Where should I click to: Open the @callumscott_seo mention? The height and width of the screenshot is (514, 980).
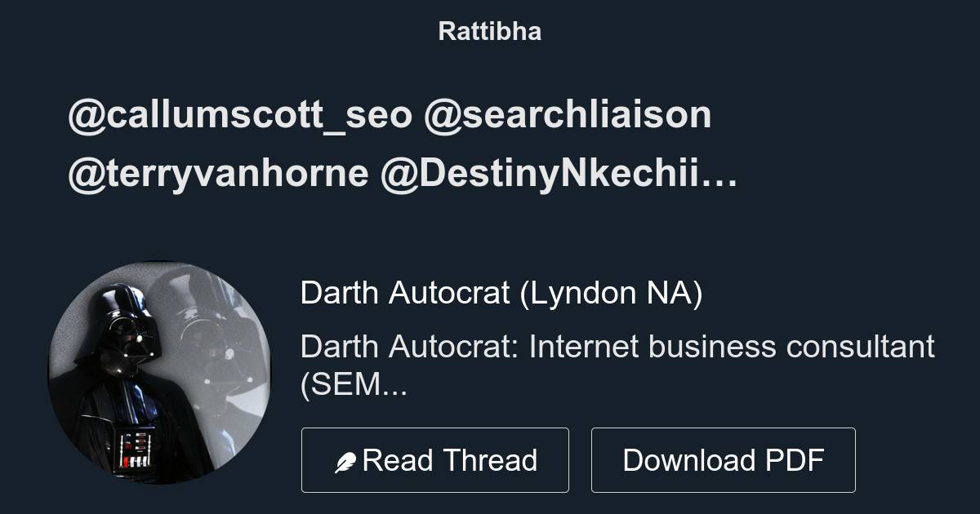click(x=240, y=116)
